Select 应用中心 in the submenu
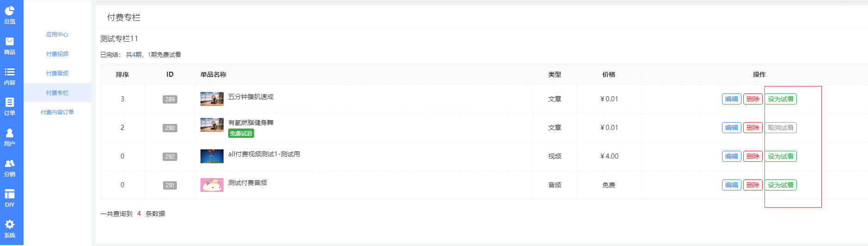The image size is (868, 246). [57, 35]
